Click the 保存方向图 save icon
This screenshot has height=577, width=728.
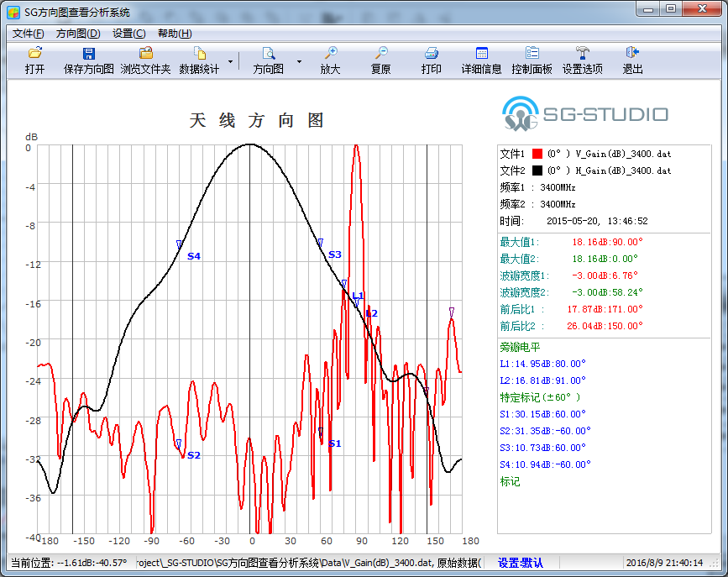[88, 53]
